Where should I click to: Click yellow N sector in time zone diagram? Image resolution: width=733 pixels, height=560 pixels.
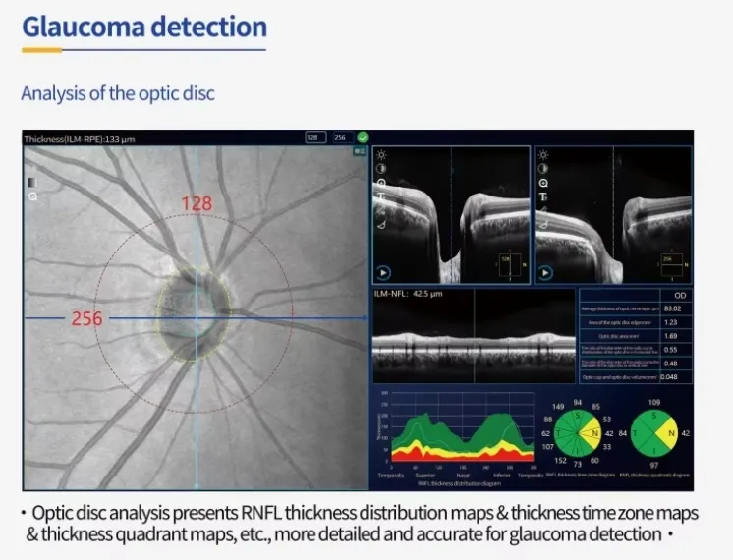(x=592, y=433)
